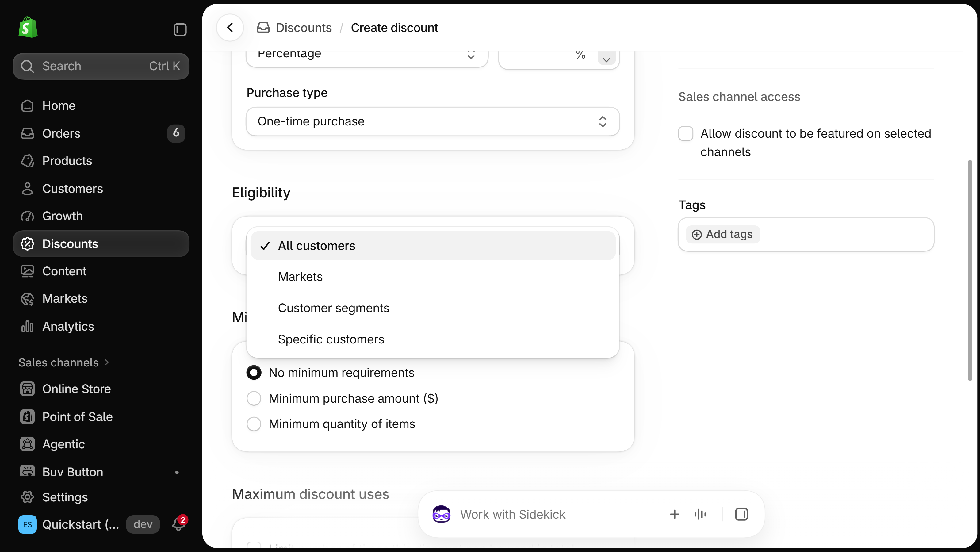Click the page vertical scrollbar
980x552 pixels.
pyautogui.click(x=970, y=270)
